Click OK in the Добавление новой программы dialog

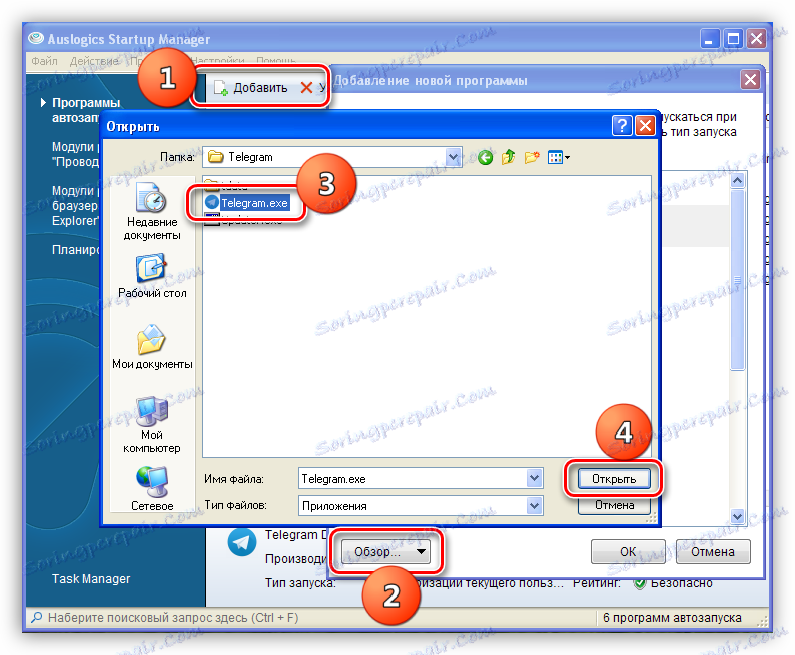628,552
